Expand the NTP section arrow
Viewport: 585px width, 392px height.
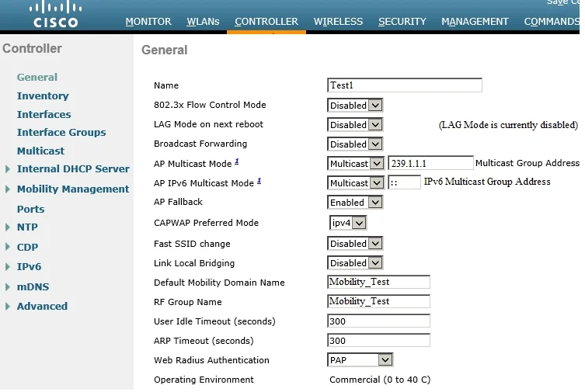[8, 227]
